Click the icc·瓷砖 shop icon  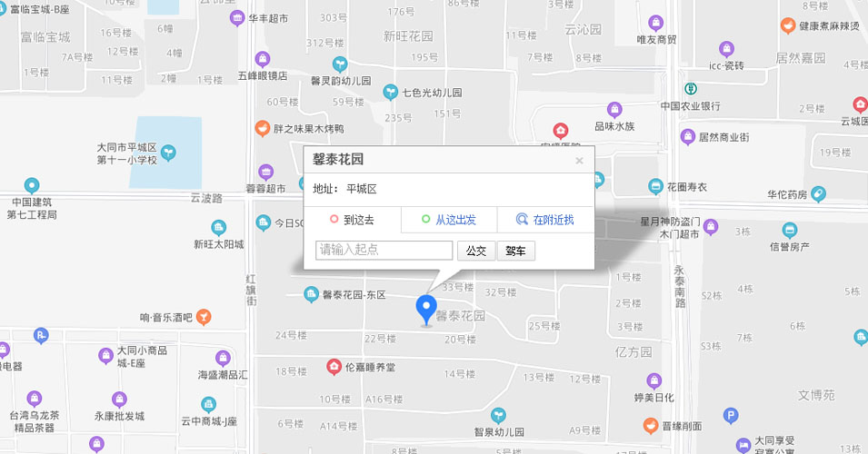coord(726,49)
